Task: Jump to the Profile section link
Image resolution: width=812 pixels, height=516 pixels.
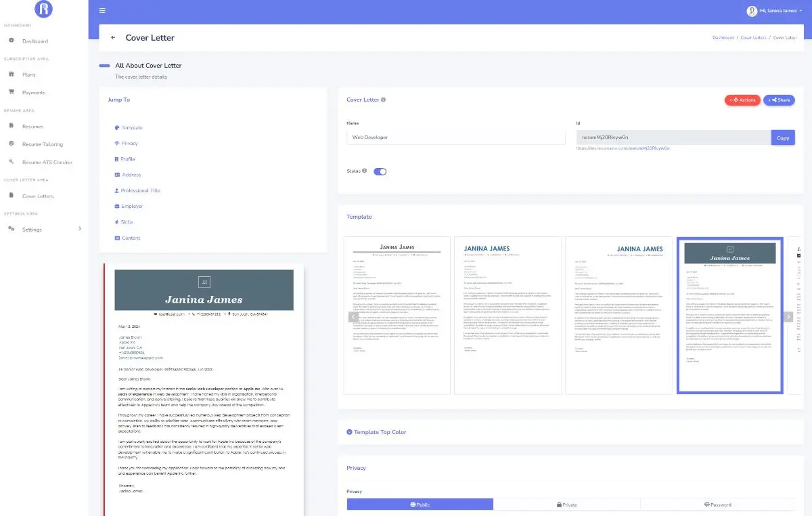Action: click(128, 159)
